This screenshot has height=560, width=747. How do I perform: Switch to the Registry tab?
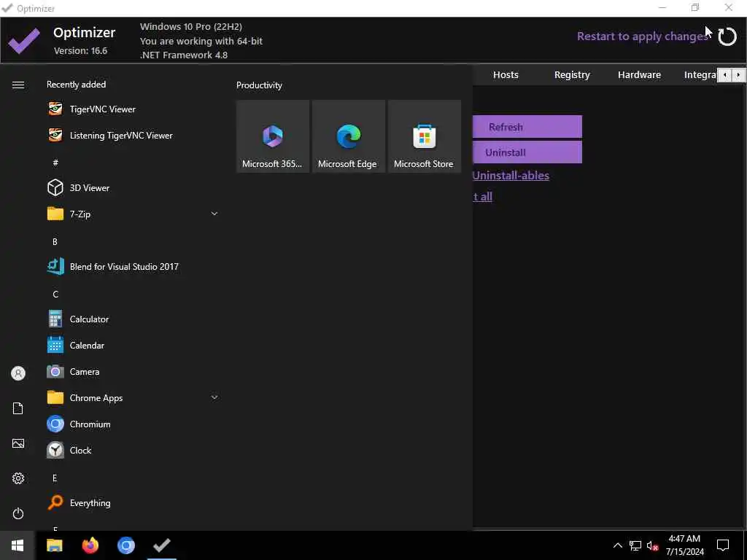(x=572, y=75)
